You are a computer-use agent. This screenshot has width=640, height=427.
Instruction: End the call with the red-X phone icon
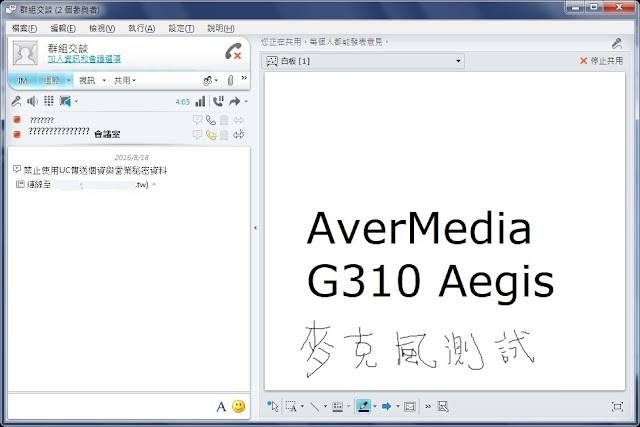coord(233,51)
